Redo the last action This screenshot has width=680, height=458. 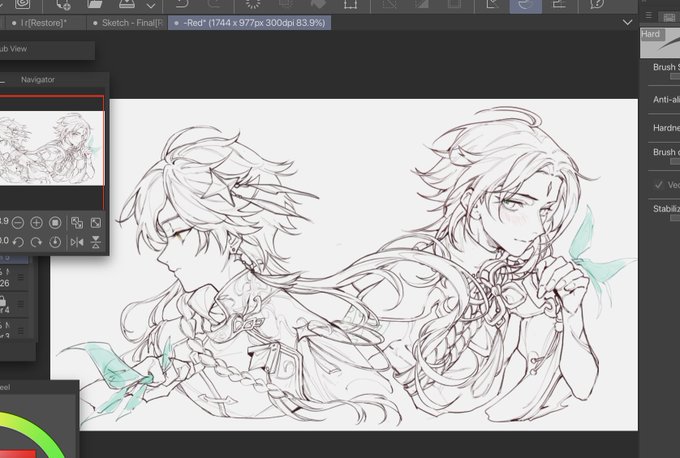click(x=214, y=4)
